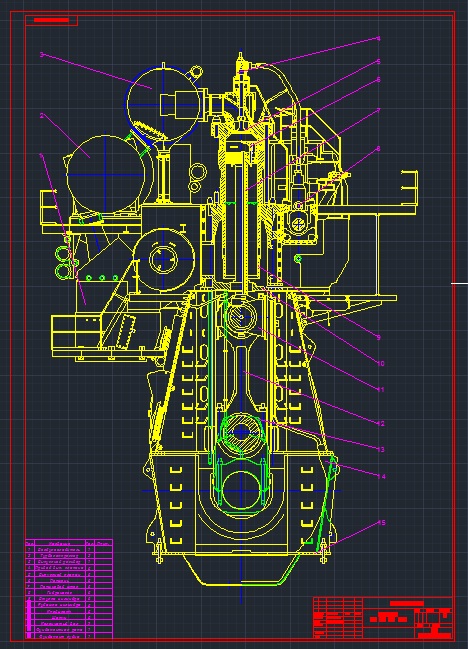Click the large yellow circle with blue crosshair
The height and width of the screenshot is (649, 468).
pyautogui.click(x=106, y=175)
